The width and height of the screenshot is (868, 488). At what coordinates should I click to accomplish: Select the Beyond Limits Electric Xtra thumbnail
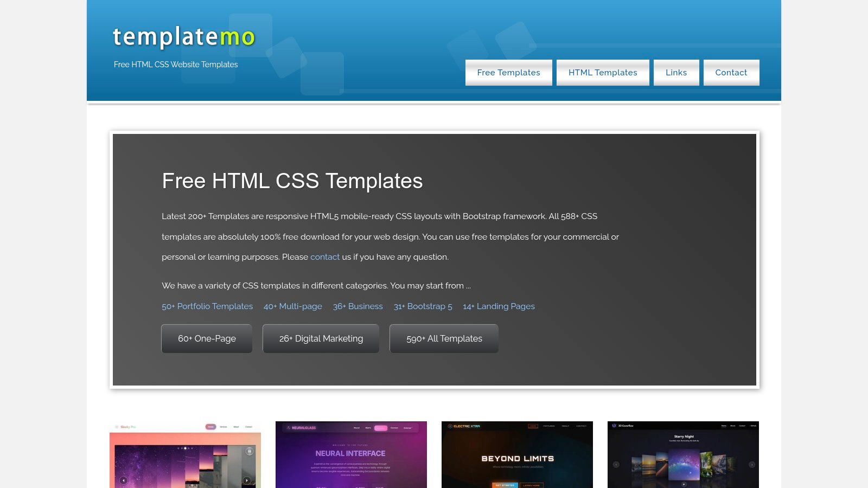point(517,455)
